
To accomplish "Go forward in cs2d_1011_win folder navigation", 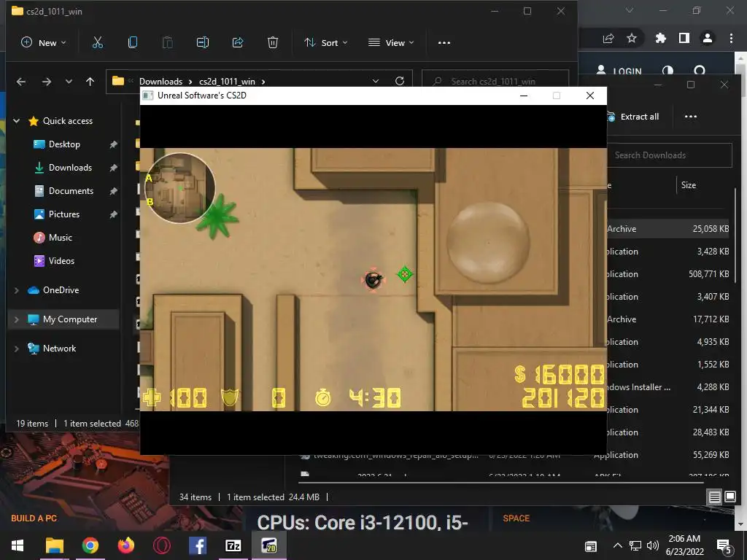I will click(46, 82).
